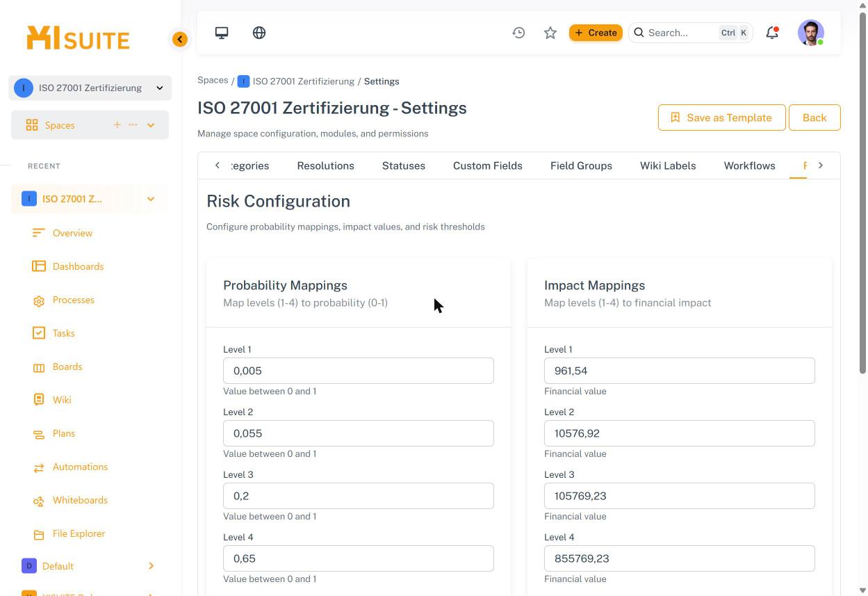This screenshot has width=868, height=596.
Task: Add a new space with the plus icon
Action: (x=117, y=124)
